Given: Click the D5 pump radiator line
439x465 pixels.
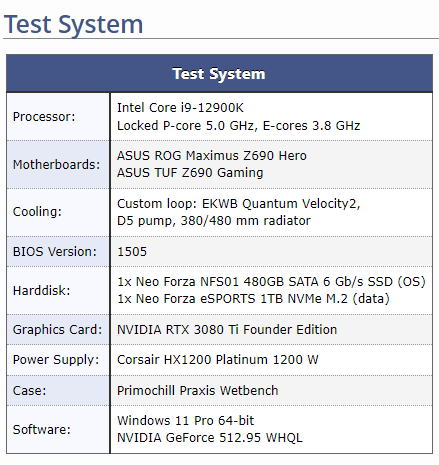Looking at the screenshot, I should [214, 221].
